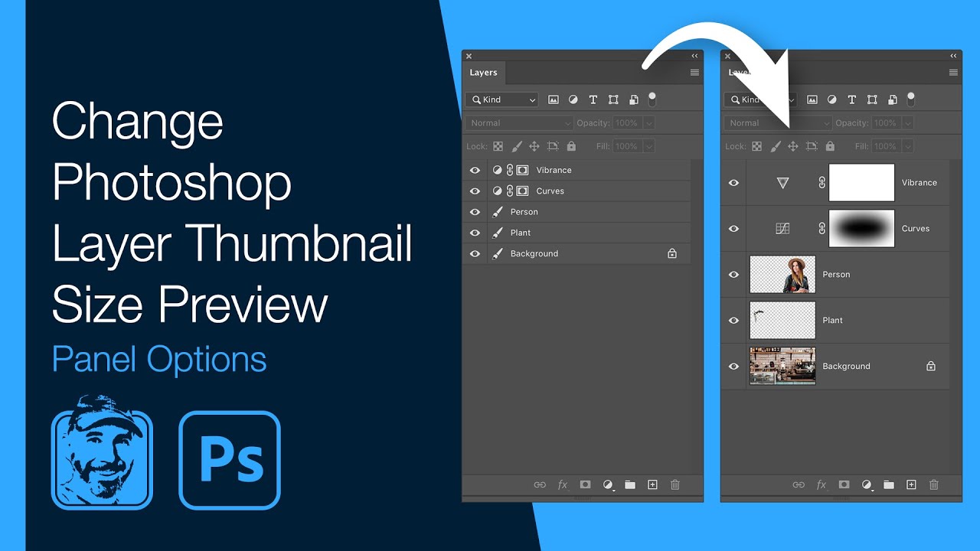
Task: Open adjustment layer menu in left panel
Action: (x=609, y=484)
